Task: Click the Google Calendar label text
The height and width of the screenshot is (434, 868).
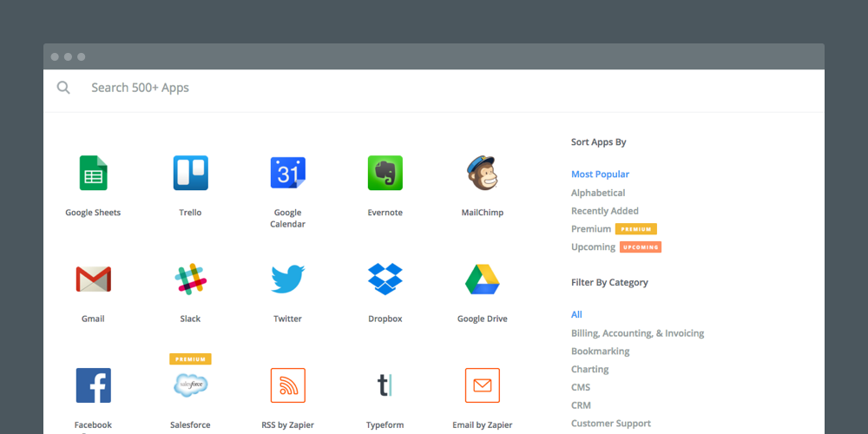Action: click(x=288, y=218)
